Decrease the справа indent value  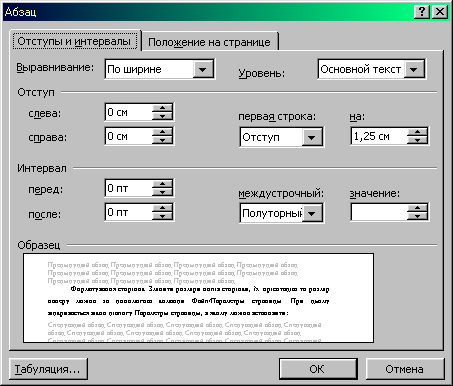(162, 140)
